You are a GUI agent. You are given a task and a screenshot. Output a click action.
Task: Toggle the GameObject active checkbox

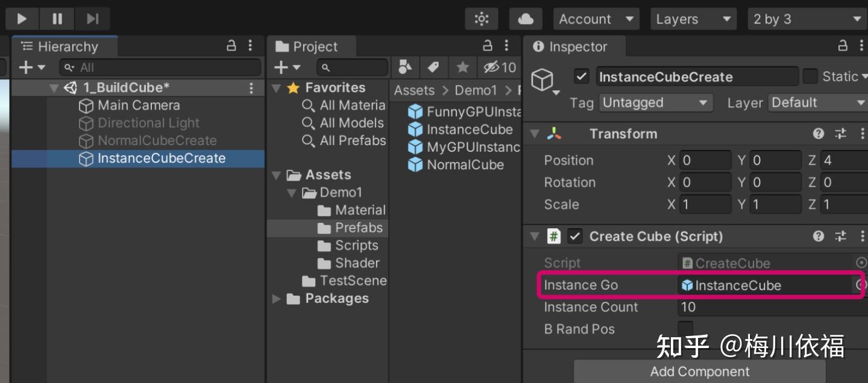[581, 76]
